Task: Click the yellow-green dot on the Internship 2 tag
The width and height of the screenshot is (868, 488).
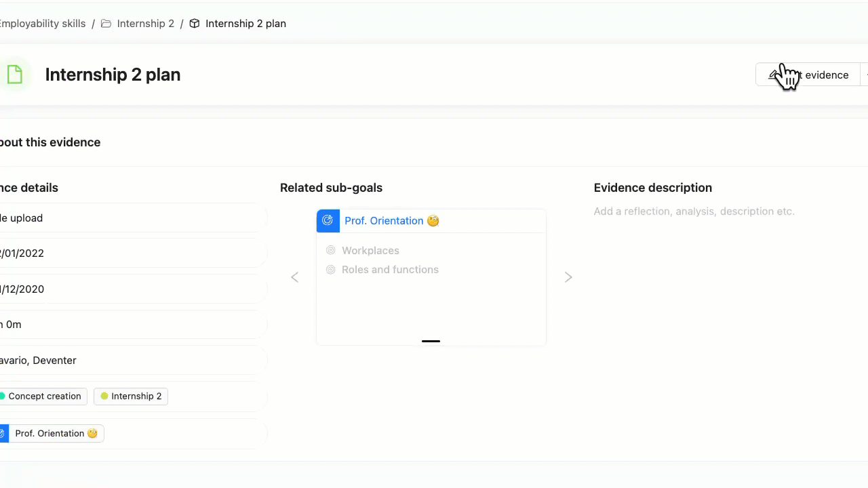Action: (104, 396)
